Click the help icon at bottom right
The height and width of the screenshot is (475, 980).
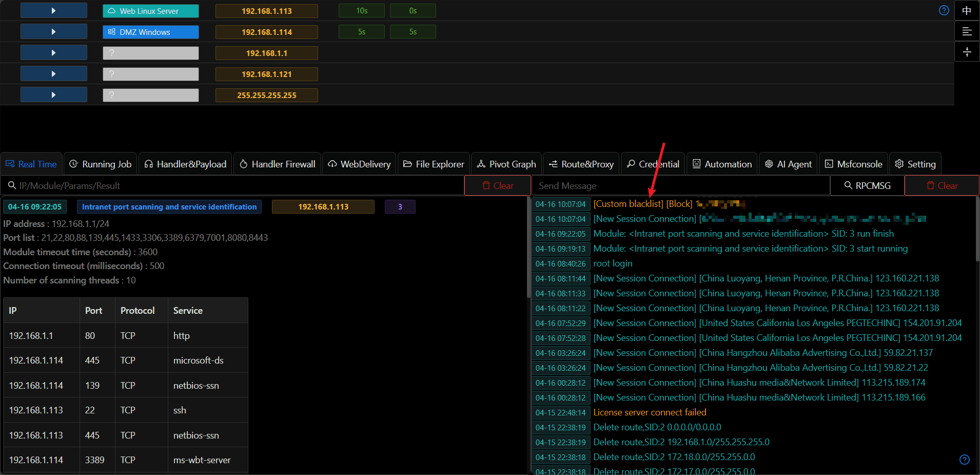tap(964, 460)
